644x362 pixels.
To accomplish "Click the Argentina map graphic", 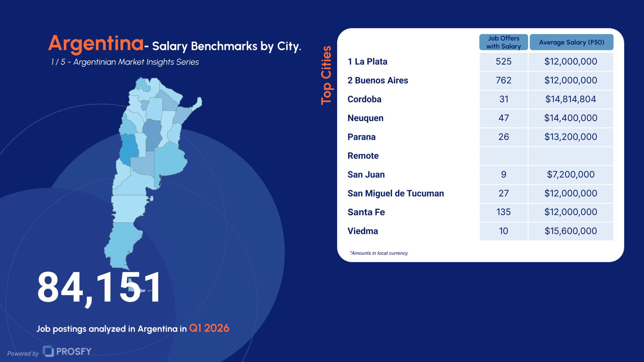I will (153, 185).
